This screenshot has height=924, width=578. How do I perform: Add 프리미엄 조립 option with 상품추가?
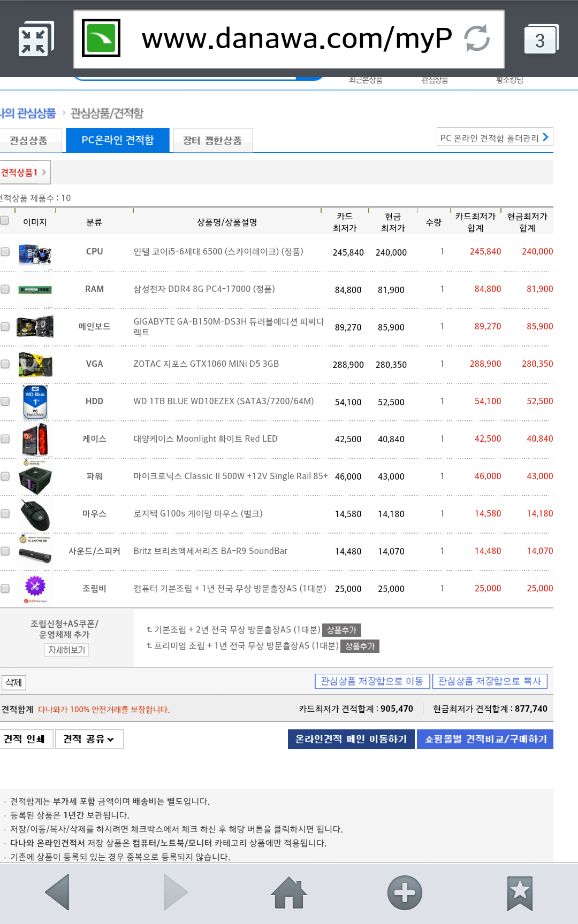[x=360, y=646]
